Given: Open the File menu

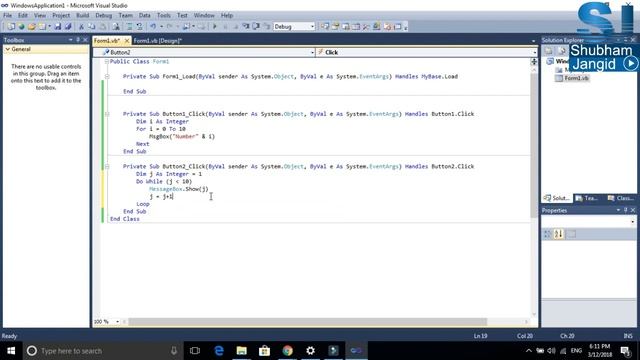Looking at the screenshot, I should pos(7,16).
